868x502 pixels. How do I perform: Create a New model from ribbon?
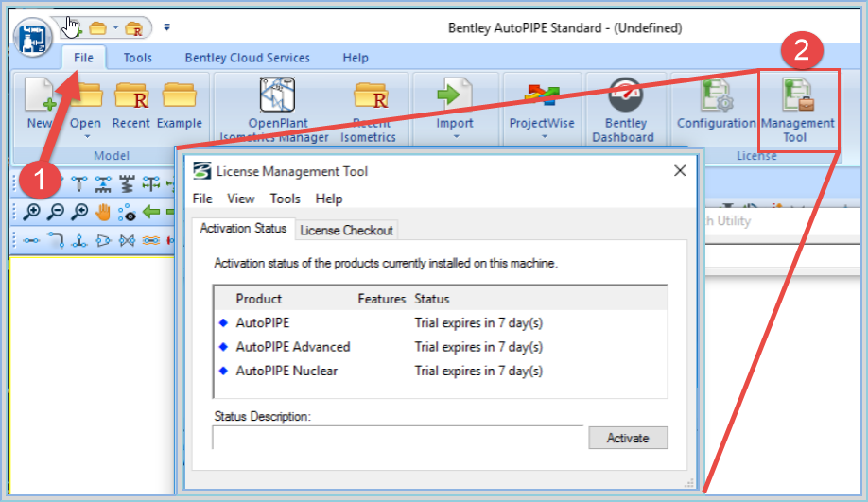pyautogui.click(x=40, y=104)
